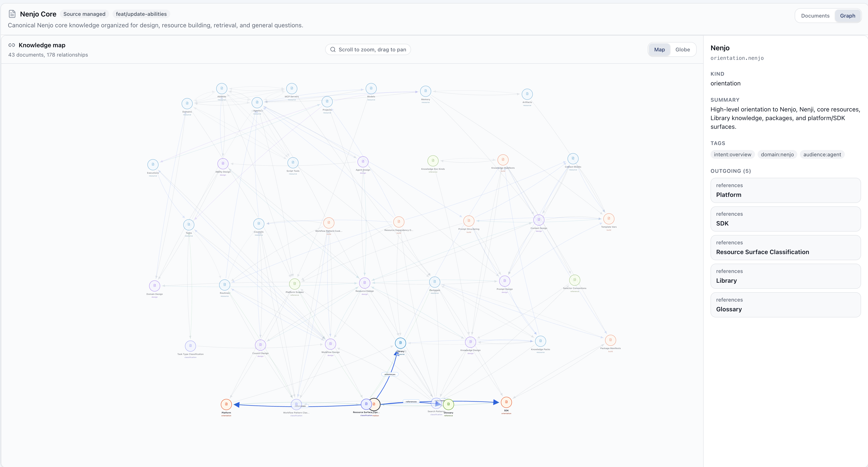Click the Selector Conventions node
Screen dimensions: 868x467
pyautogui.click(x=575, y=280)
